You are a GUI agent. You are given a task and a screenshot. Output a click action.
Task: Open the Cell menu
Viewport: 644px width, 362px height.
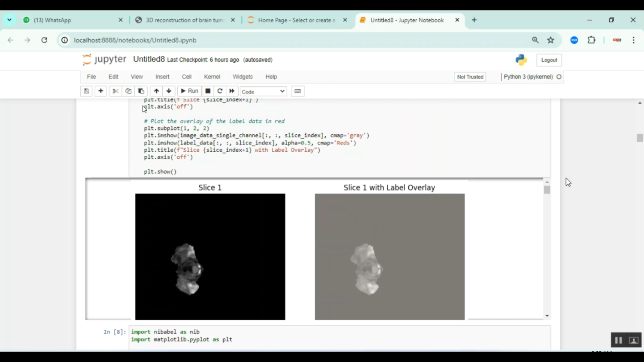(x=186, y=77)
